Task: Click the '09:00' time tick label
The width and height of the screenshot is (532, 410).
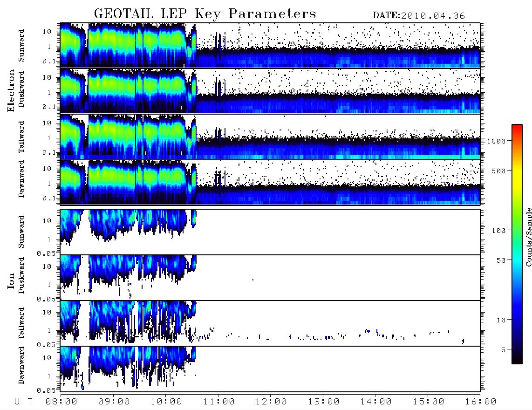Action: click(x=114, y=402)
